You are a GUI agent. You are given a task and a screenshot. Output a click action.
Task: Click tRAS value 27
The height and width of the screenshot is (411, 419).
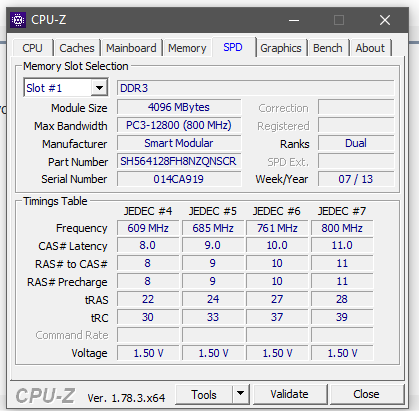click(x=277, y=299)
